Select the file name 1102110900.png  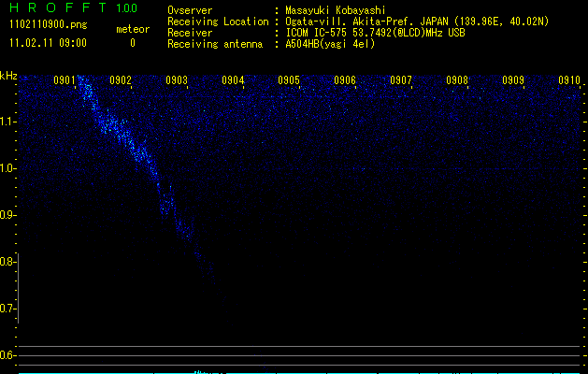click(49, 24)
